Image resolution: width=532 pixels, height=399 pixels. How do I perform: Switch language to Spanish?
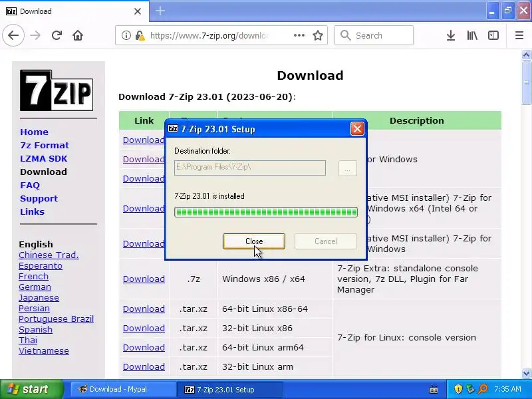(x=35, y=329)
